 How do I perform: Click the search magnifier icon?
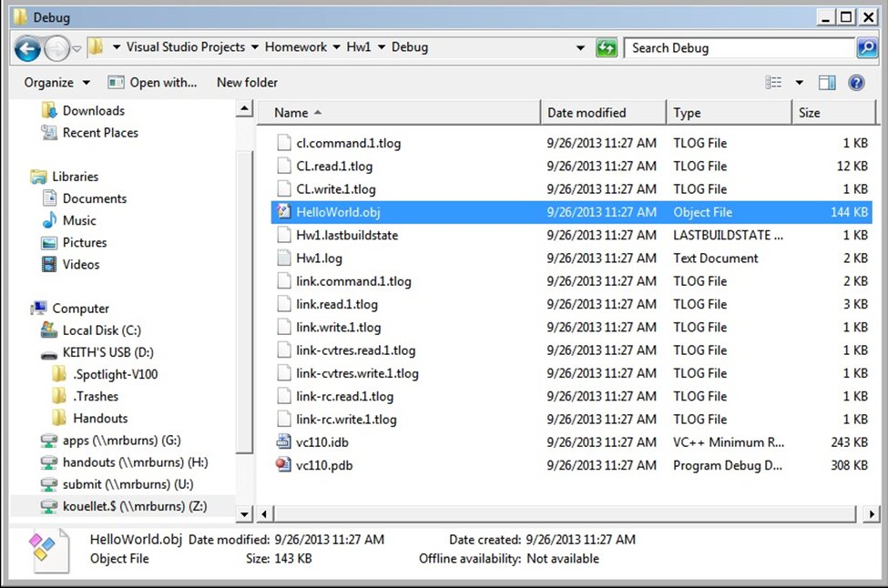pos(867,48)
